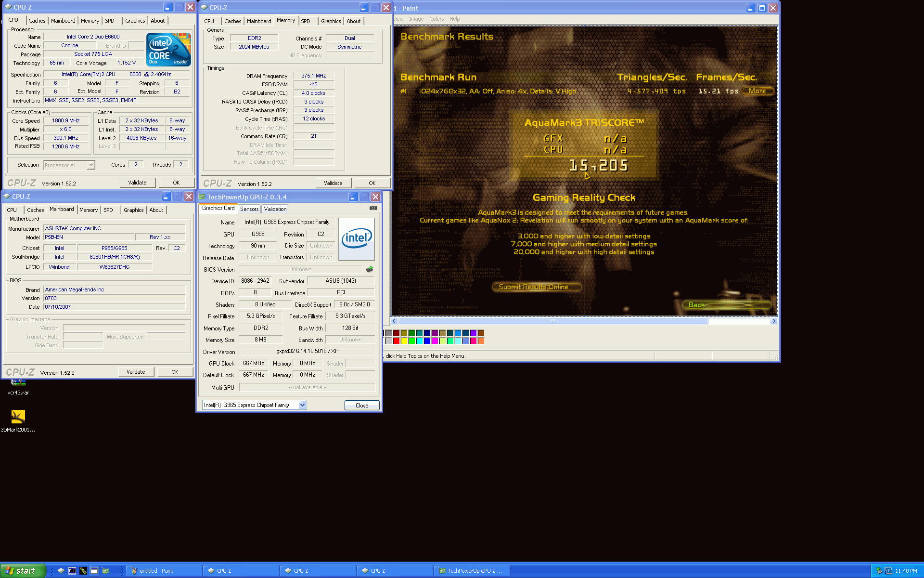
Task: Open the About tab in CPU-Z memory window
Action: click(354, 21)
